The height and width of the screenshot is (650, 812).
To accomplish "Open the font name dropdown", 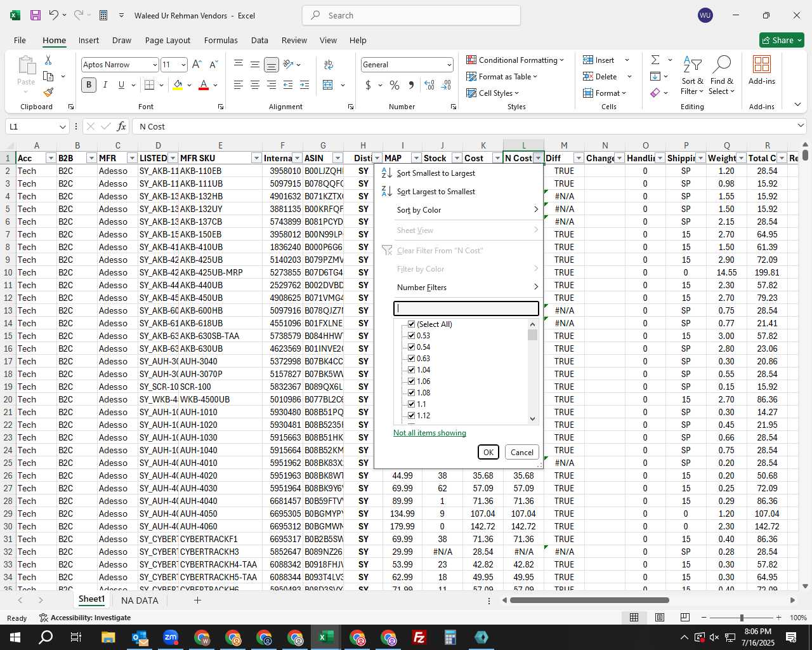I will 154,65.
